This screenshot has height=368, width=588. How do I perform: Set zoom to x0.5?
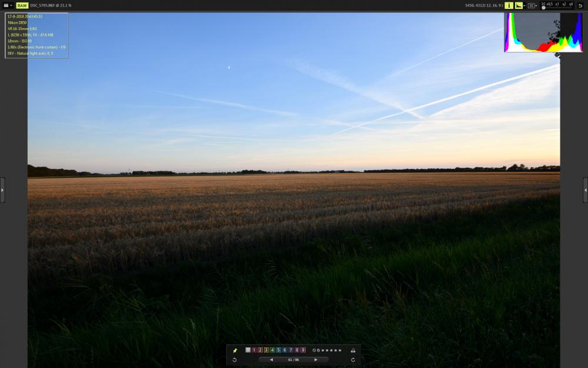point(550,4)
